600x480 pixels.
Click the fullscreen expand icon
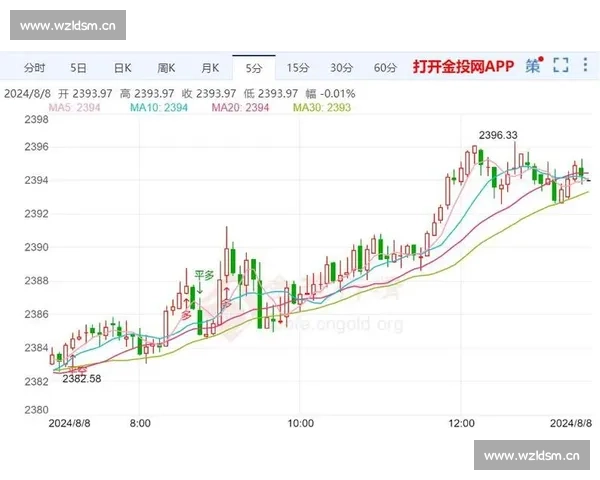coord(560,67)
